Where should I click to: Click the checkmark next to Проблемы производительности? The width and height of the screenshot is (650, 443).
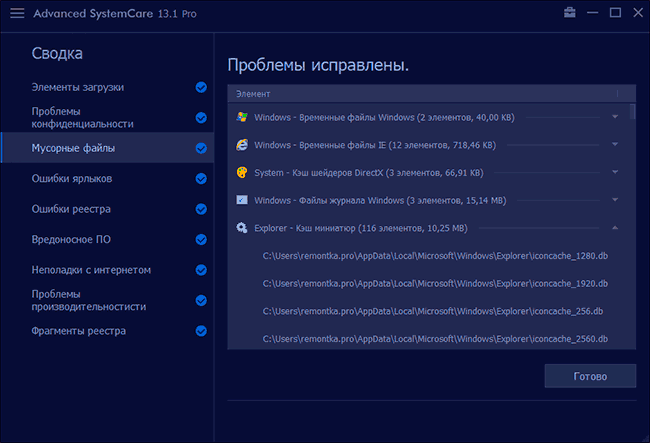(x=201, y=300)
